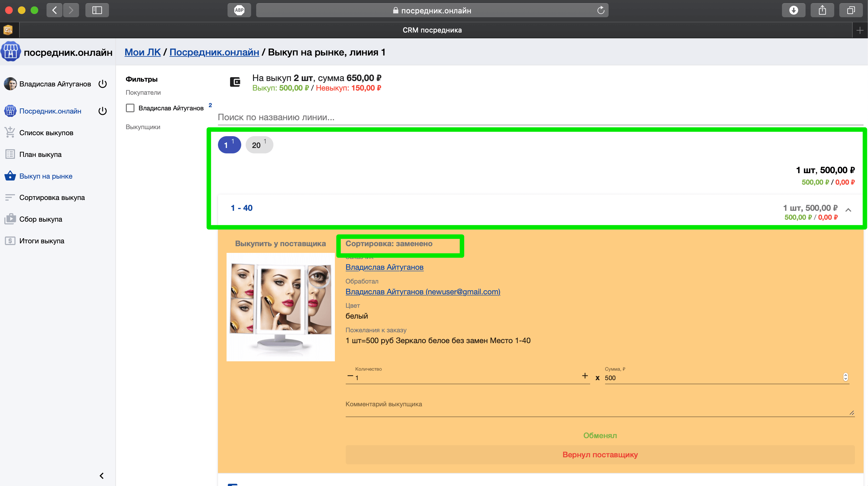
Task: Click Safari share icon
Action: [x=822, y=11]
